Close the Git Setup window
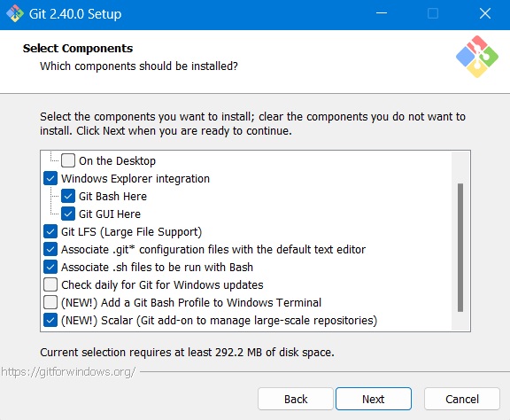The image size is (510, 420). [485, 13]
